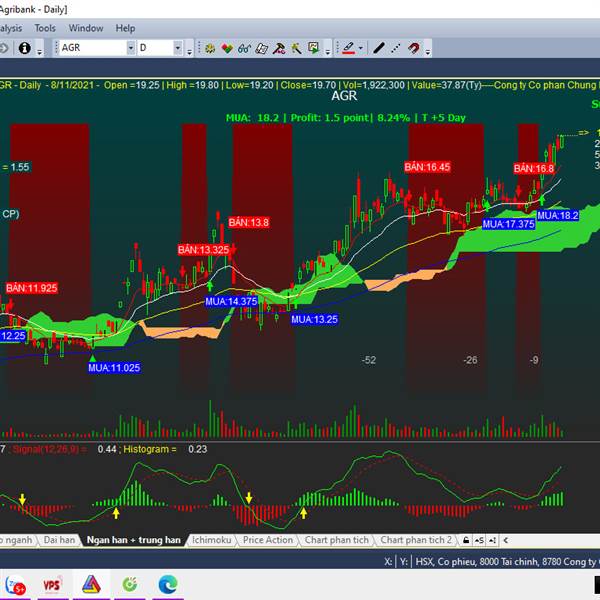The height and width of the screenshot is (600, 600).
Task: Open the Tools menu
Action: point(45,28)
